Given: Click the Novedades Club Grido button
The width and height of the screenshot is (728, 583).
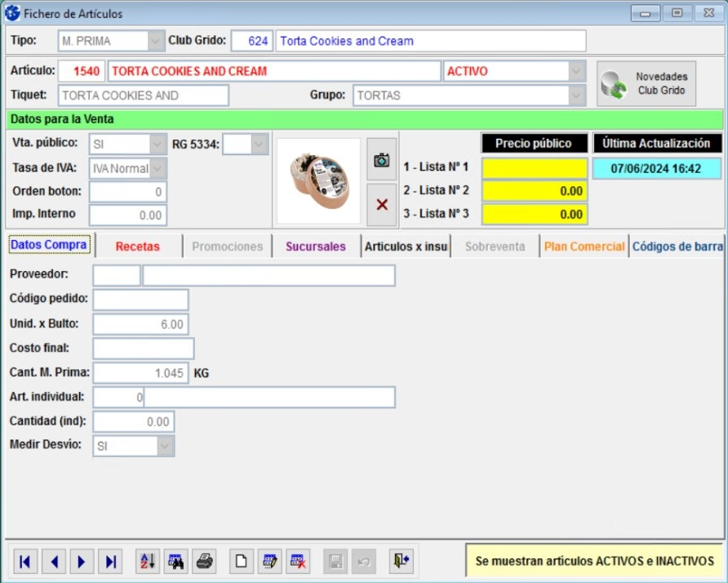Looking at the screenshot, I should point(646,83).
